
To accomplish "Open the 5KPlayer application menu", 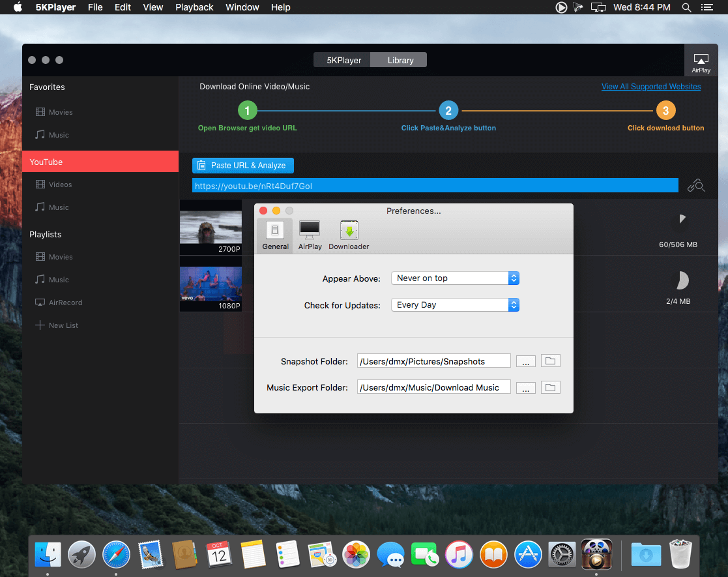I will pyautogui.click(x=55, y=7).
